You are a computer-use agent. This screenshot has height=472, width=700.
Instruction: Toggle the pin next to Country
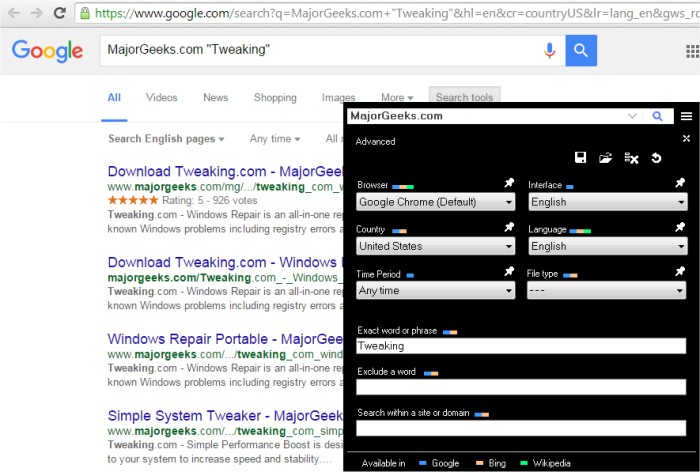pyautogui.click(x=509, y=227)
